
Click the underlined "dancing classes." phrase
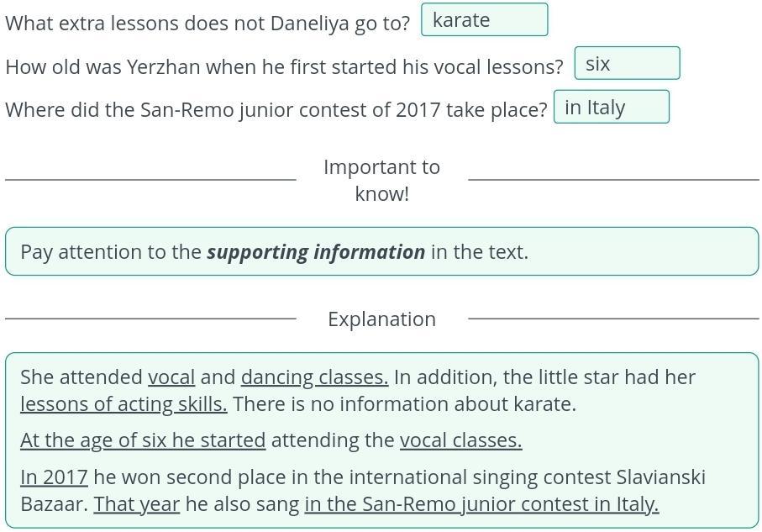click(x=314, y=377)
